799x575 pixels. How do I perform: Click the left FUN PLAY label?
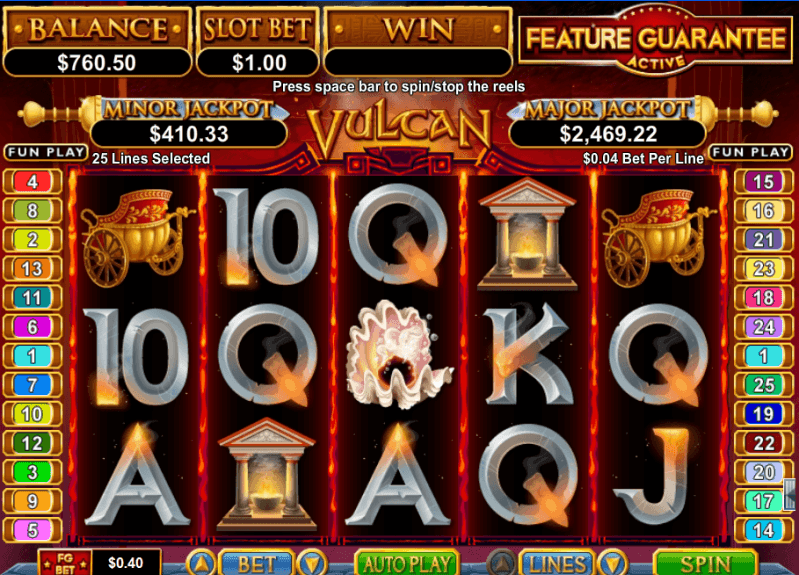46,152
